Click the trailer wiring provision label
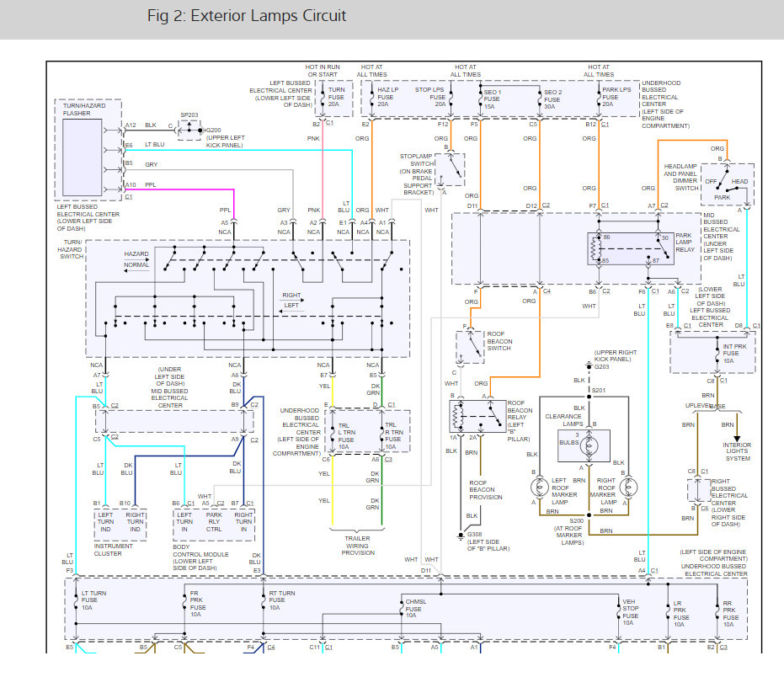Viewport: 784px width, 677px height. coord(358,544)
